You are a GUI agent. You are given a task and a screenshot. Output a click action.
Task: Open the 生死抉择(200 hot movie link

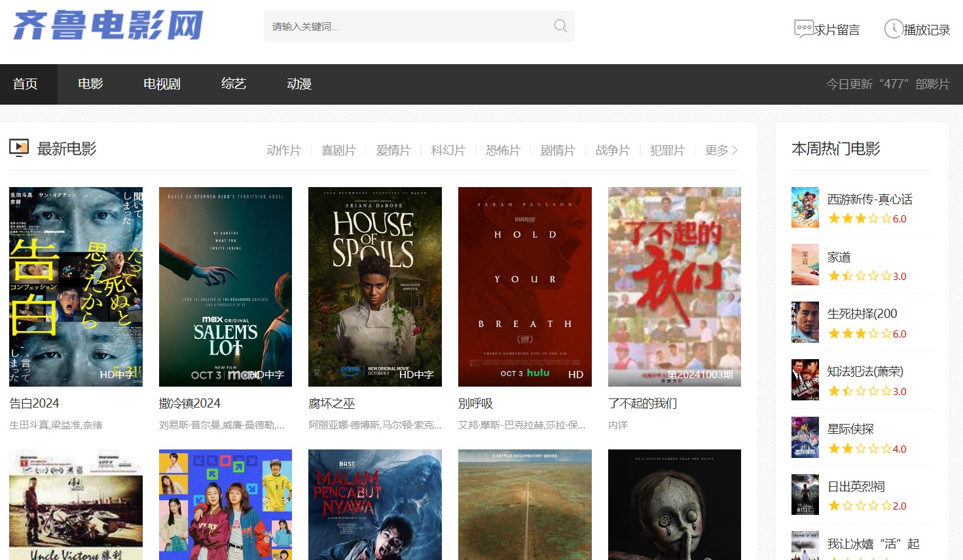[862, 314]
